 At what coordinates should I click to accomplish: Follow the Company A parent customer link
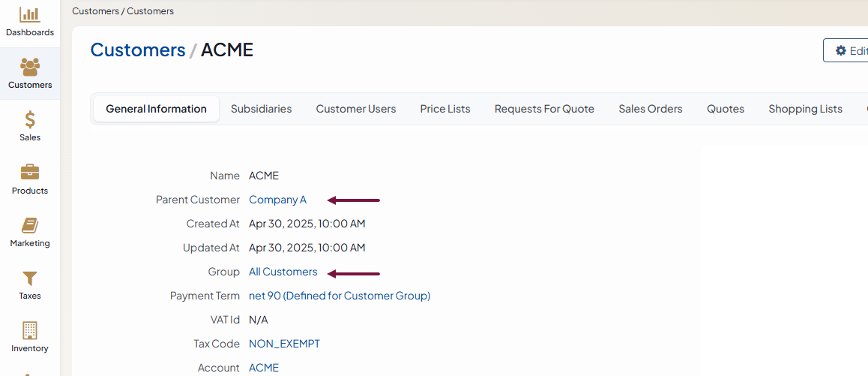(277, 200)
